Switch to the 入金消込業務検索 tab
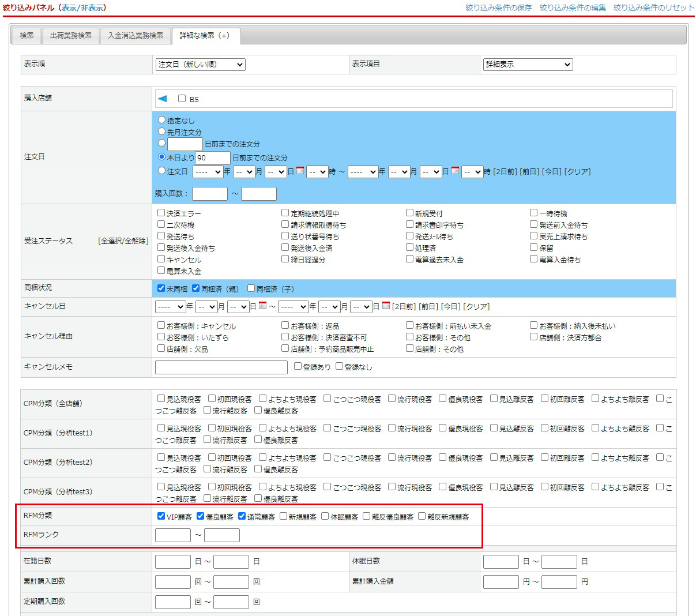The width and height of the screenshot is (696, 616). pos(136,36)
